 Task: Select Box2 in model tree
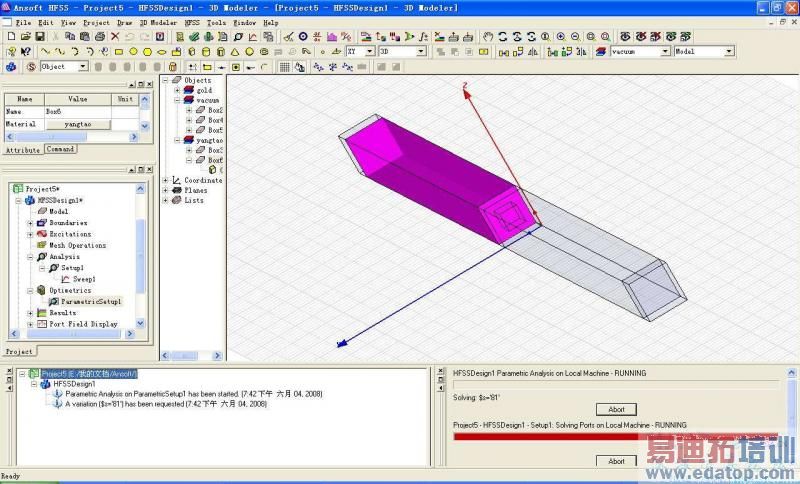coord(215,110)
